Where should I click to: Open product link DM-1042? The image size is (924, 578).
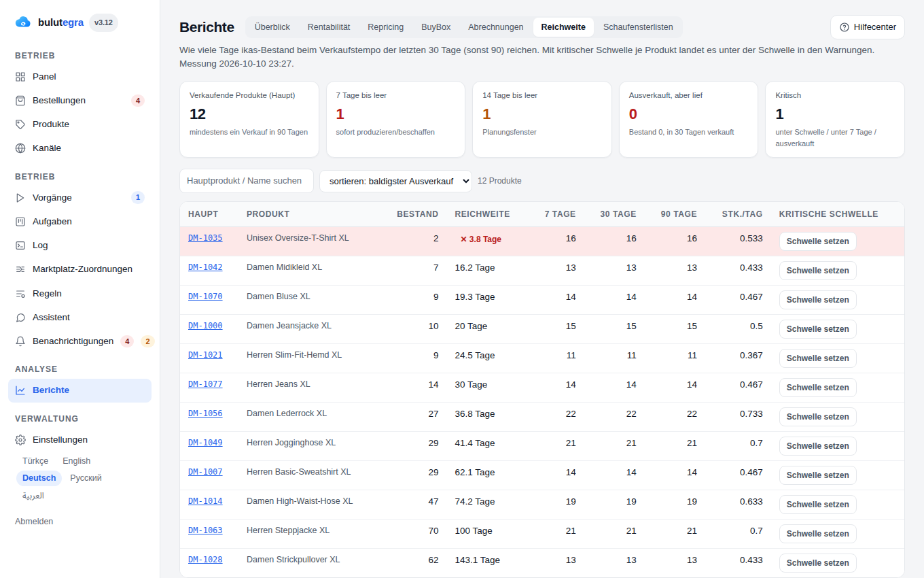click(205, 267)
